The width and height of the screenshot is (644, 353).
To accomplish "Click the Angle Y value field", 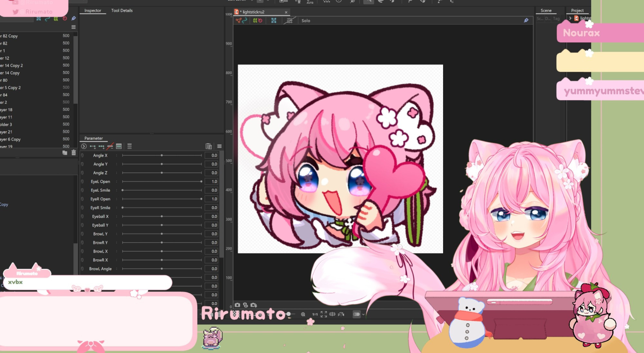I will 212,164.
